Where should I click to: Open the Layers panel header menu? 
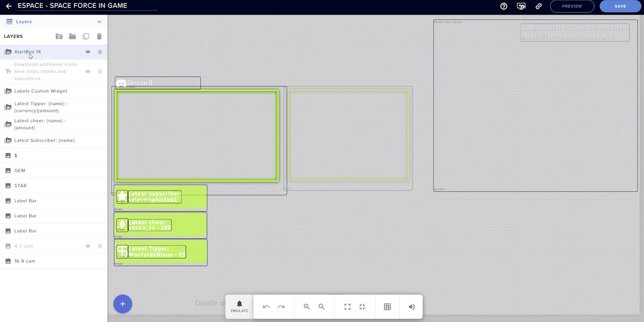(x=53, y=22)
